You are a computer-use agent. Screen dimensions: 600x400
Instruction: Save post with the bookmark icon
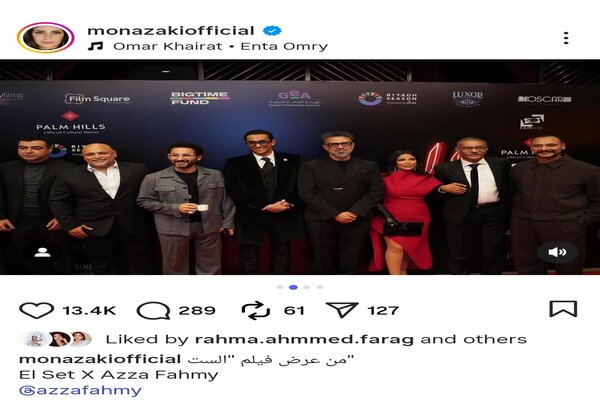click(563, 309)
